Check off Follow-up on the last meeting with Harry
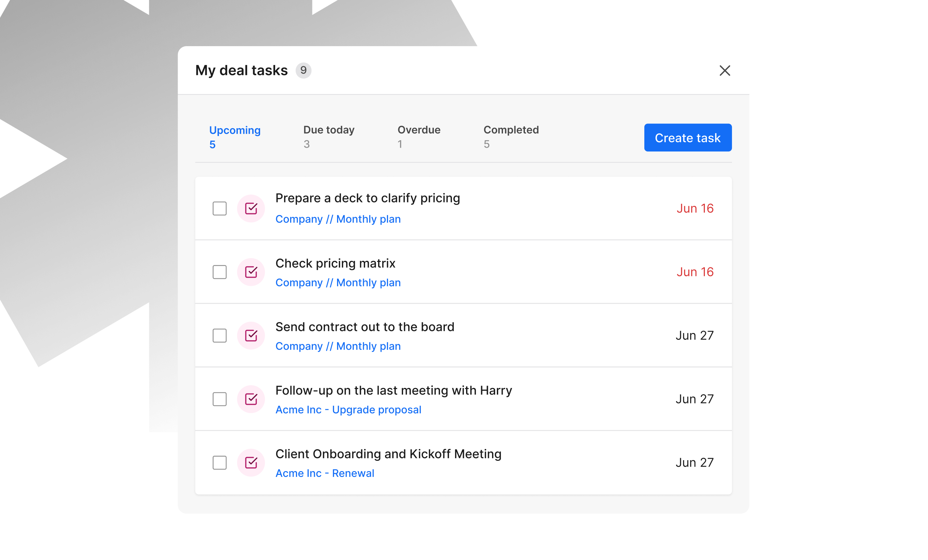Image resolution: width=928 pixels, height=560 pixels. [x=220, y=399]
